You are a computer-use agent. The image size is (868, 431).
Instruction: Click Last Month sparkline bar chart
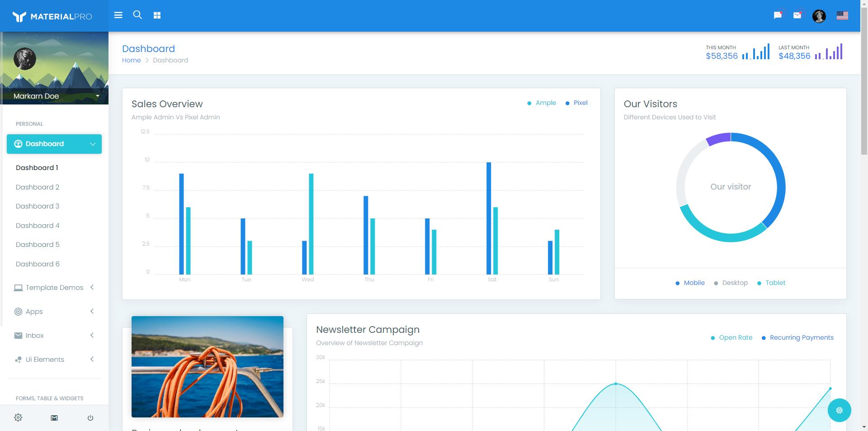(829, 52)
